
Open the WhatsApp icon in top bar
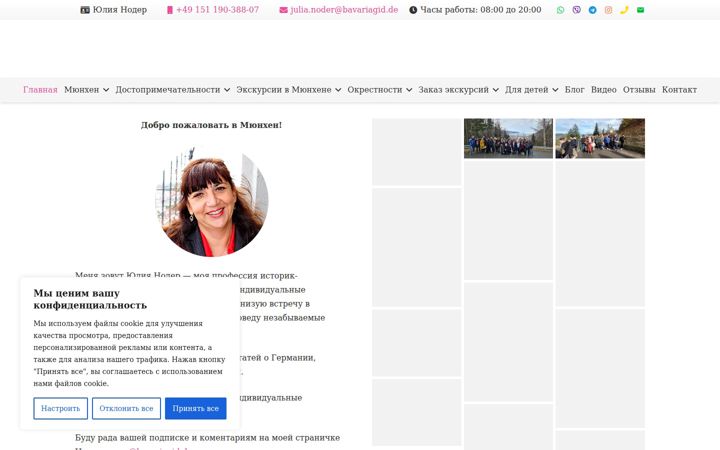(x=560, y=10)
